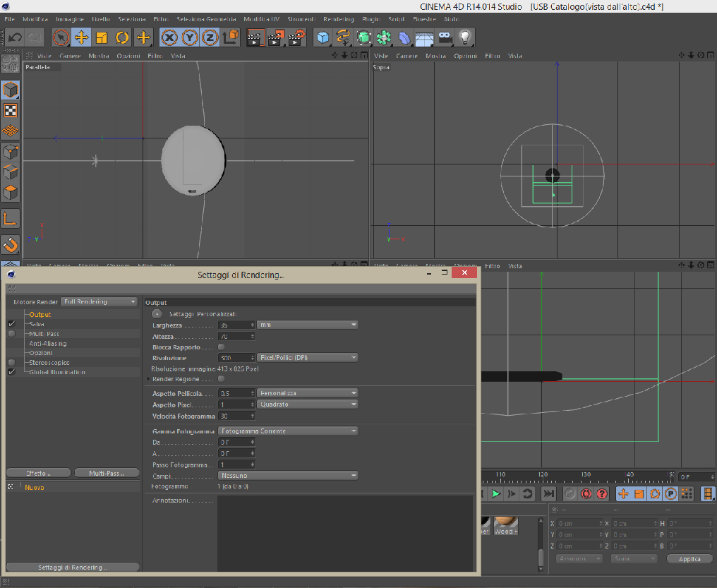Open the Rendering menu in menu bar
Image resolution: width=717 pixels, height=588 pixels.
[x=338, y=19]
